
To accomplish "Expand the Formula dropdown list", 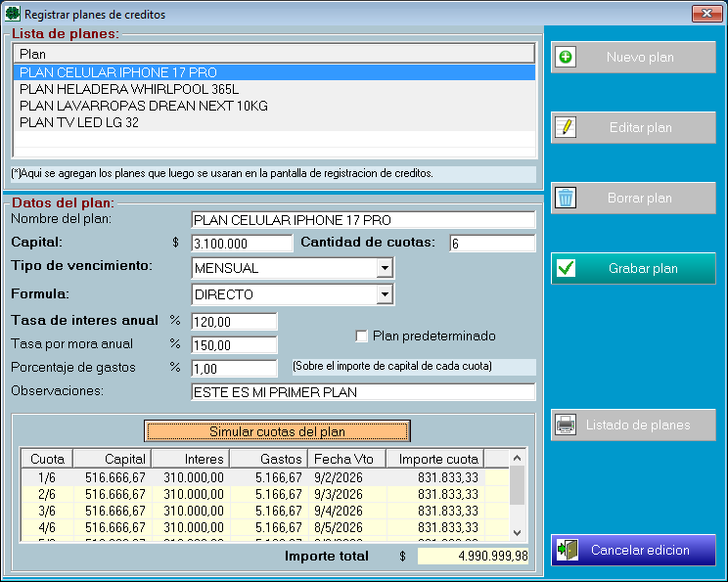I will point(385,294).
